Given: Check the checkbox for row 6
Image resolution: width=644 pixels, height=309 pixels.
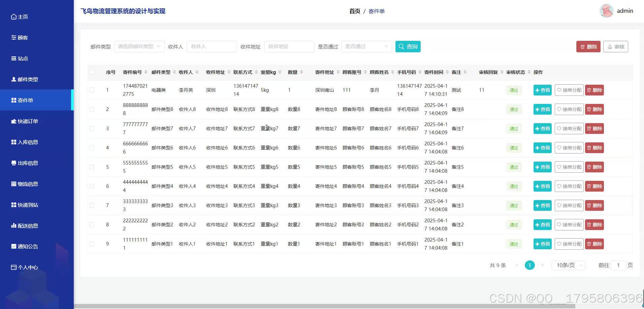Looking at the screenshot, I should (92, 186).
